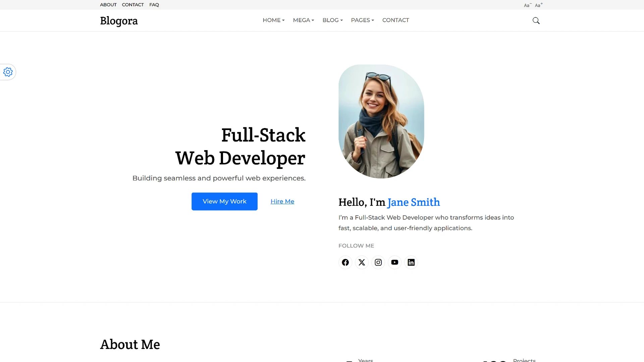This screenshot has width=644, height=362.
Task: Expand the MEGA dropdown menu
Action: [x=303, y=20]
